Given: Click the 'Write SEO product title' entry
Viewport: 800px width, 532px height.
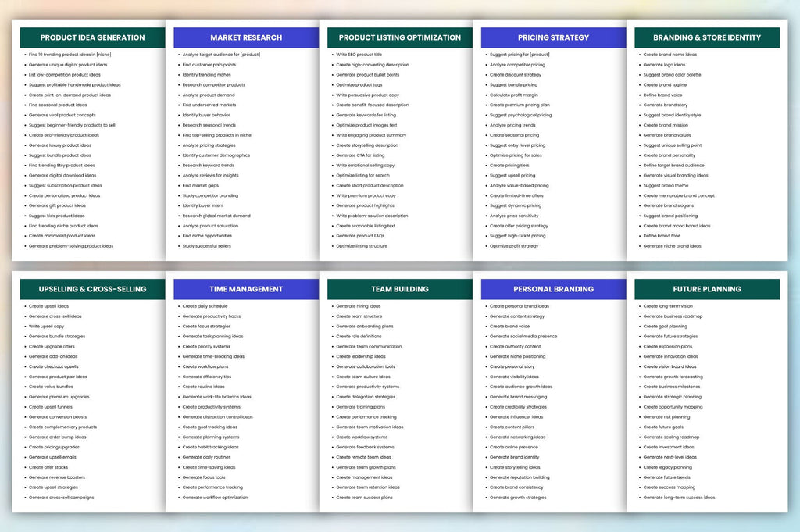Looking at the screenshot, I should point(359,55).
